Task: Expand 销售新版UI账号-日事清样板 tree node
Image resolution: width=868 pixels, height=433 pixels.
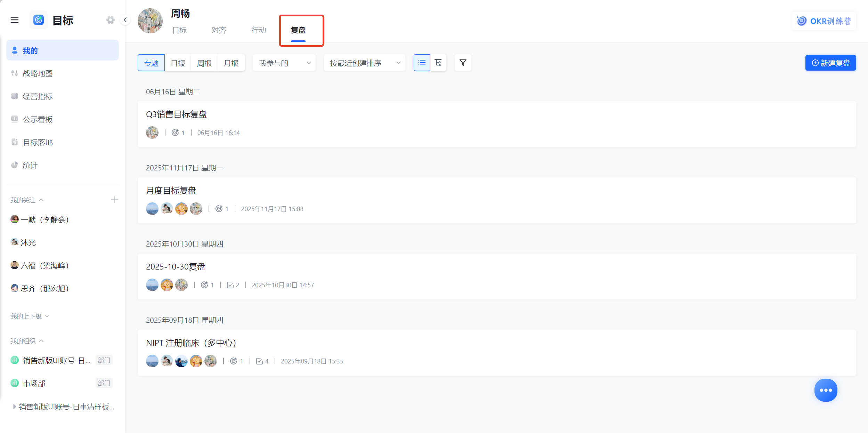Action: 14,407
